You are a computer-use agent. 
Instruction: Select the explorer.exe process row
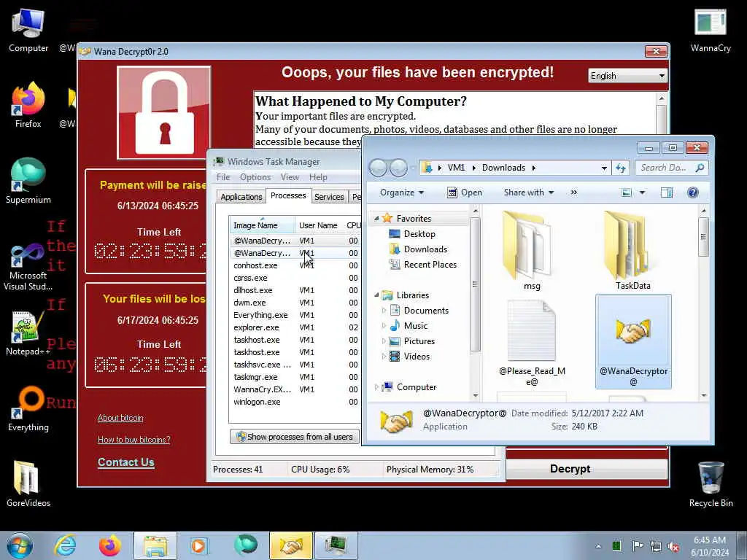click(295, 327)
